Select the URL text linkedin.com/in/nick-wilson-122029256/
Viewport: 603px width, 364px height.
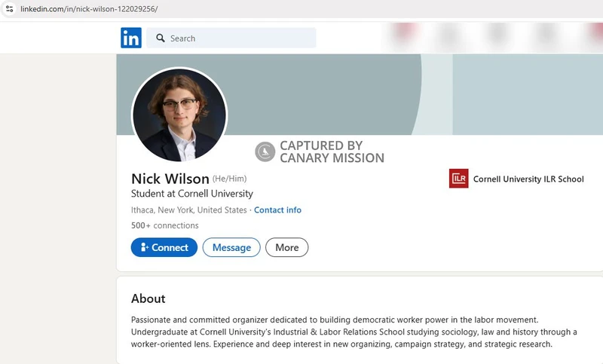click(x=89, y=9)
